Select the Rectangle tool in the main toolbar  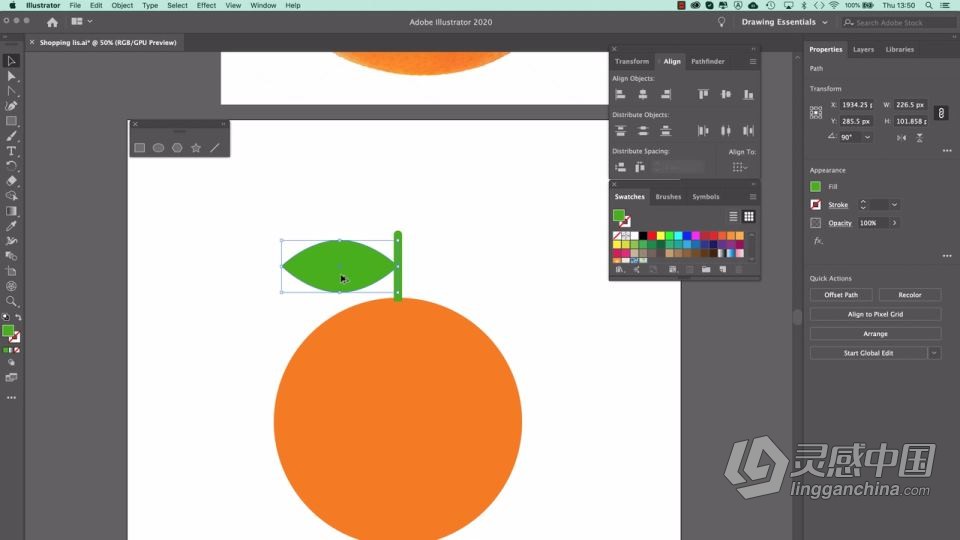click(11, 121)
